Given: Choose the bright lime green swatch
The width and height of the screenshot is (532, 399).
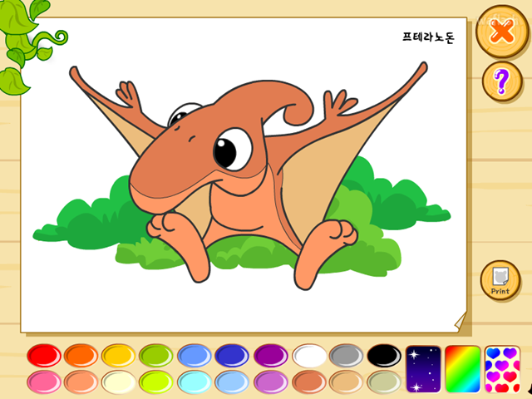Looking at the screenshot, I should click(x=156, y=382).
